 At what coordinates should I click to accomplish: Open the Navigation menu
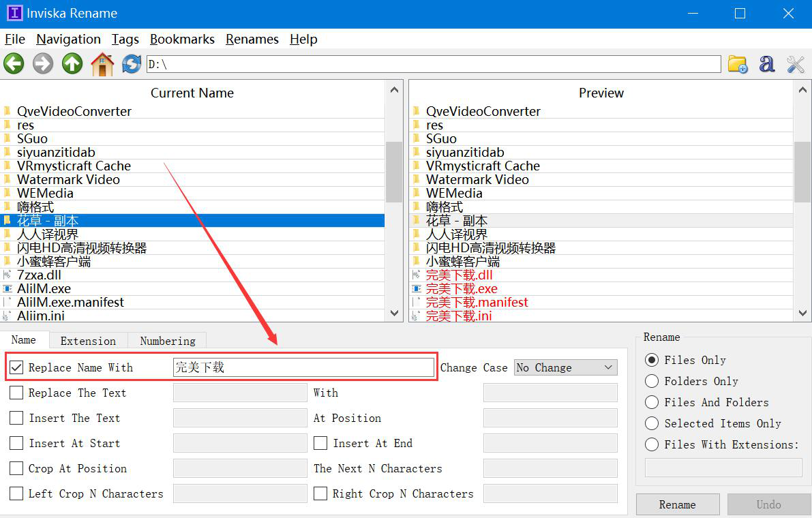coord(68,40)
